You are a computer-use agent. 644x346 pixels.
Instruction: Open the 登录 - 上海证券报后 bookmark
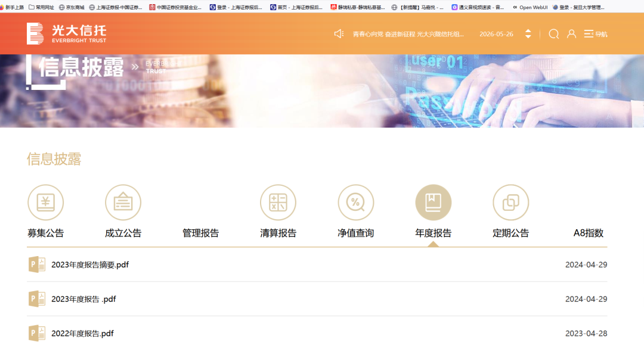coord(236,7)
